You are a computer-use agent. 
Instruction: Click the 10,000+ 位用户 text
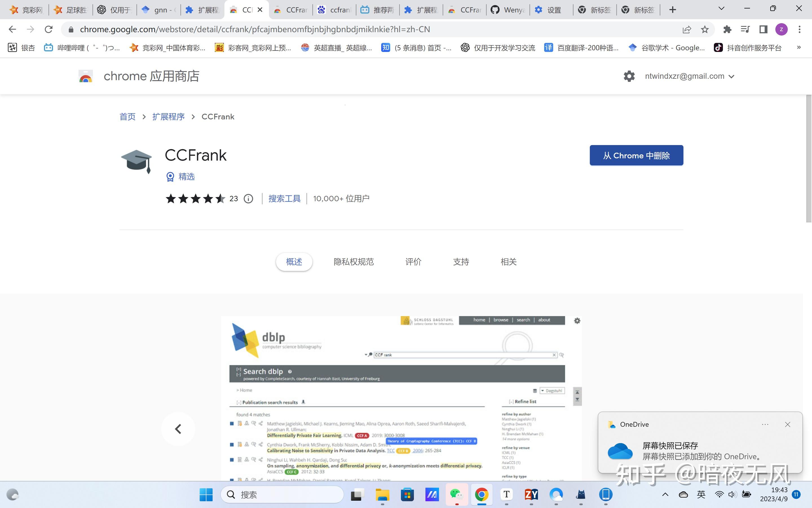[341, 199]
